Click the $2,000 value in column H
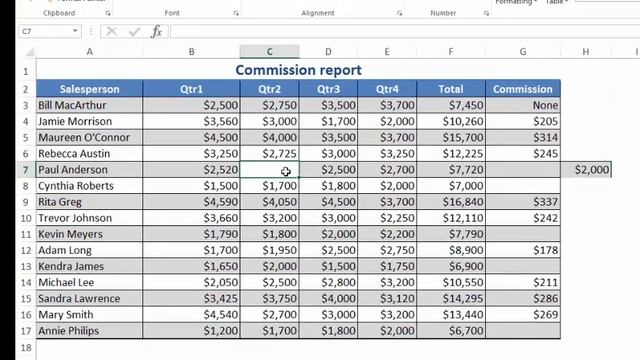 point(586,169)
